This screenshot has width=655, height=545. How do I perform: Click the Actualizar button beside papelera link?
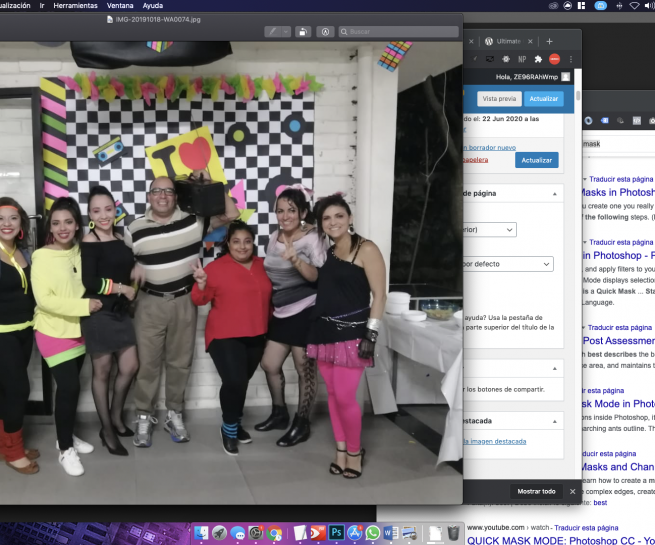536,160
